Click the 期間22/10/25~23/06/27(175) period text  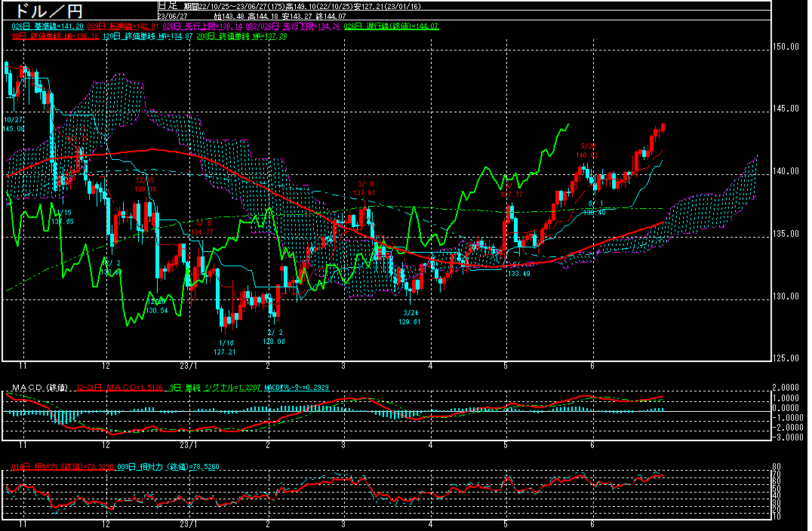coord(236,7)
